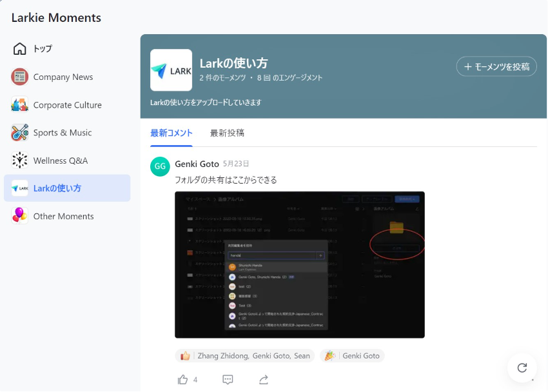
Task: Click the thumbs-up reaction chip with Zhang Zhidong
Action: coord(244,356)
